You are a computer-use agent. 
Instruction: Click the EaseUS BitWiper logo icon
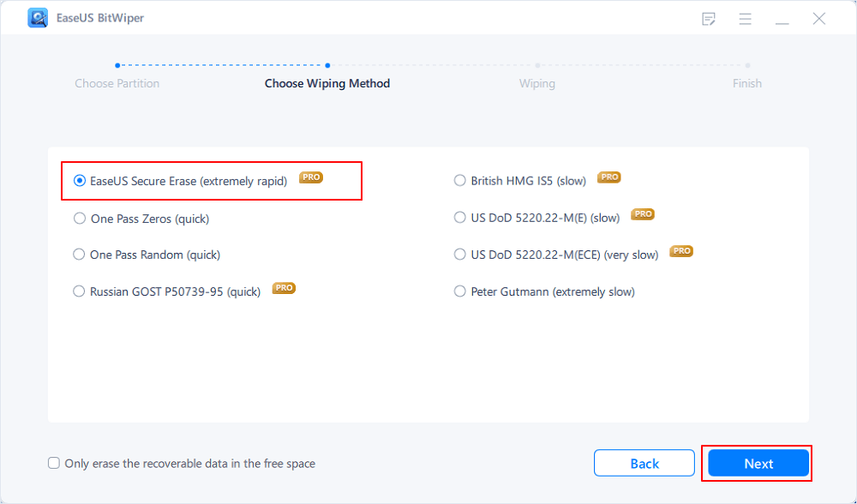click(x=38, y=17)
